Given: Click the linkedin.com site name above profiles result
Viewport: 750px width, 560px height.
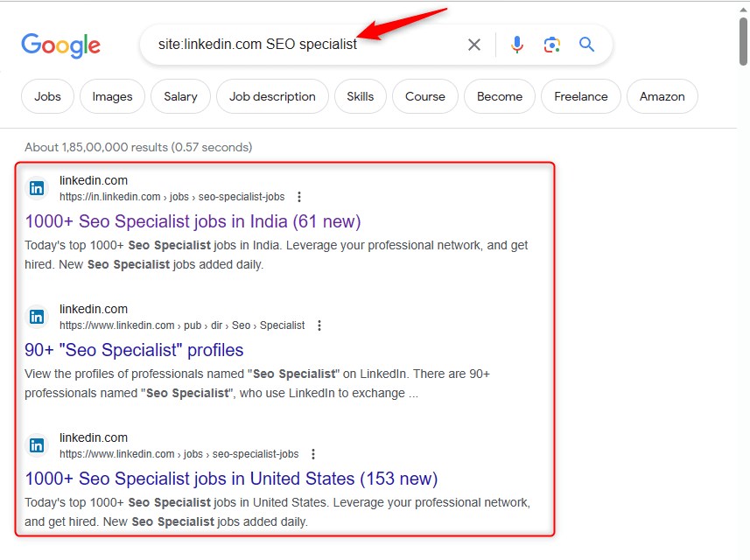Looking at the screenshot, I should pyautogui.click(x=94, y=309).
